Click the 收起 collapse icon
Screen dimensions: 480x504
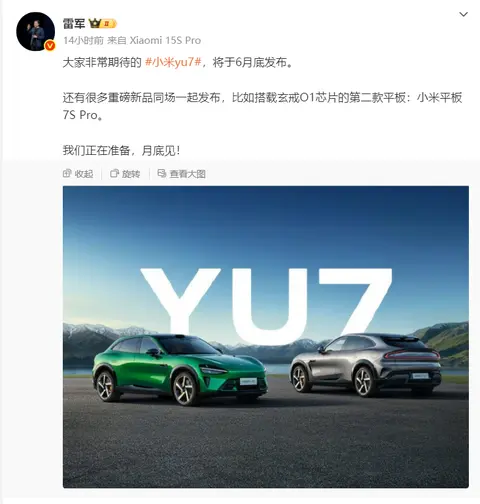click(67, 173)
